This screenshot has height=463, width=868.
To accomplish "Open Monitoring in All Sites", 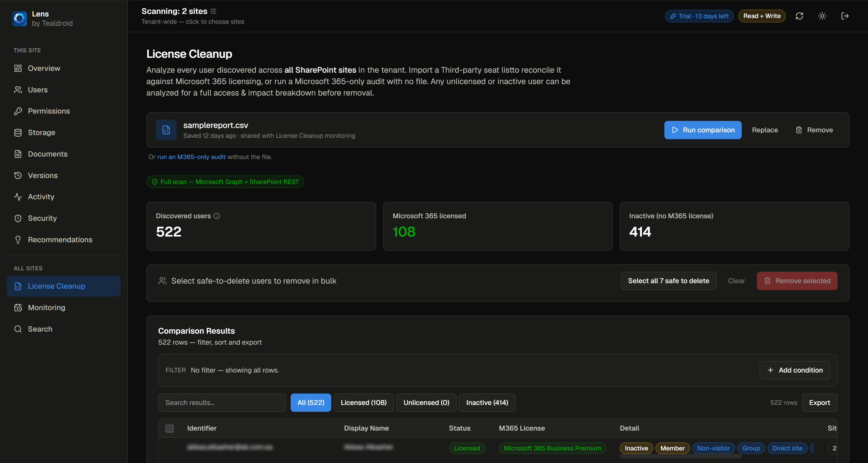I will [x=64, y=308].
